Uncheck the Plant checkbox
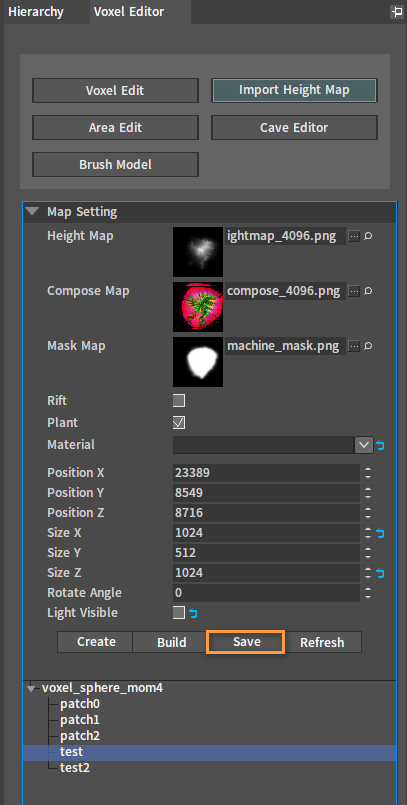 (179, 423)
